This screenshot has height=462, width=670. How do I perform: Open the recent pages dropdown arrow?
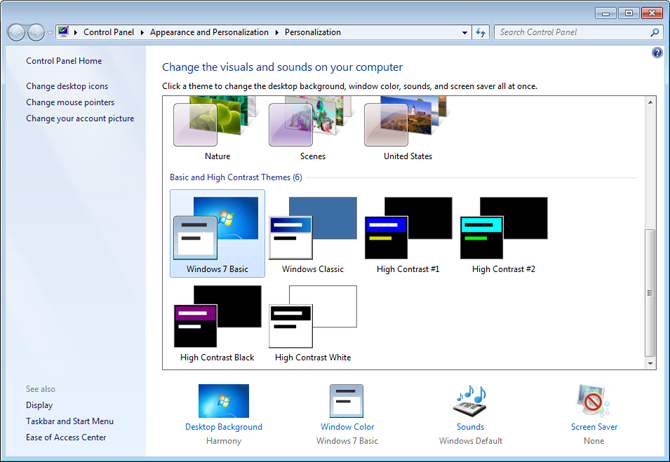point(50,32)
